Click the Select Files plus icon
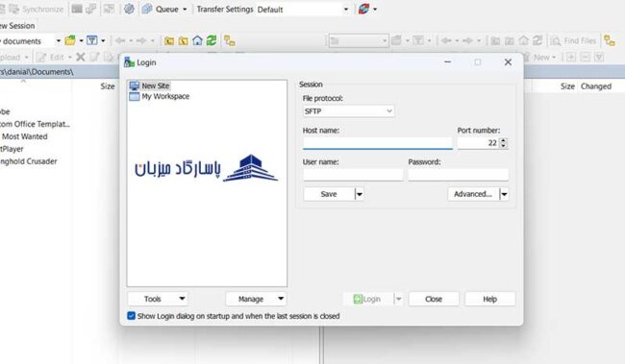 (571, 57)
